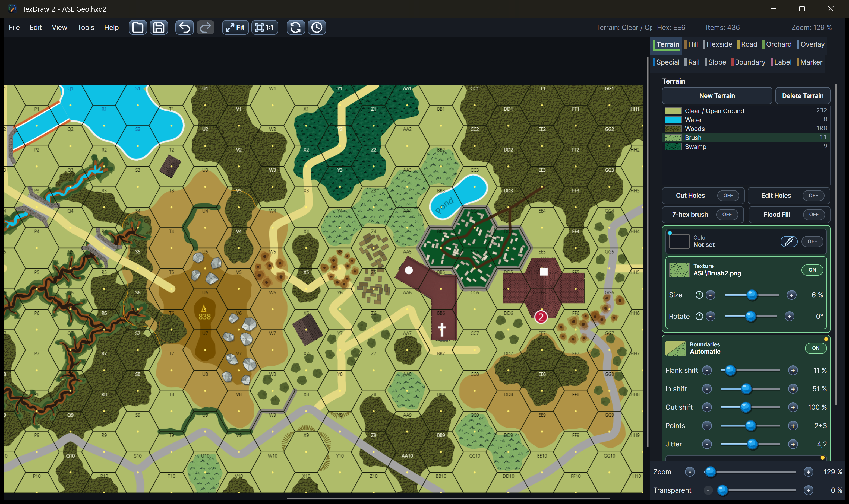Decrease Rotate with minus icon
The image size is (849, 504).
click(x=710, y=316)
